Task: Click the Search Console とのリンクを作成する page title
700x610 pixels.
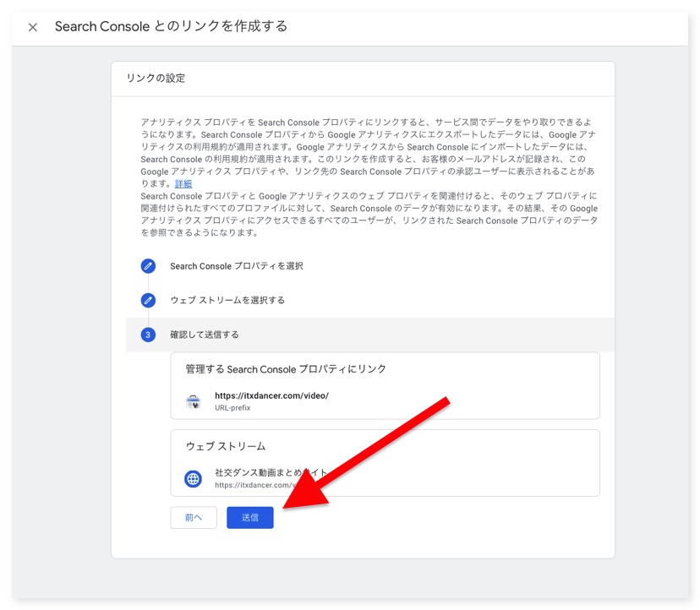Action: [x=171, y=27]
